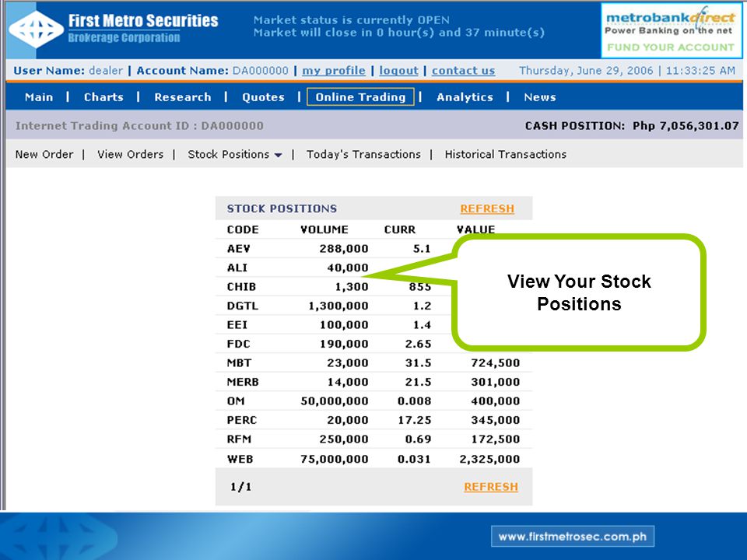Select the RFM stock code
The height and width of the screenshot is (560, 747).
pyautogui.click(x=239, y=439)
